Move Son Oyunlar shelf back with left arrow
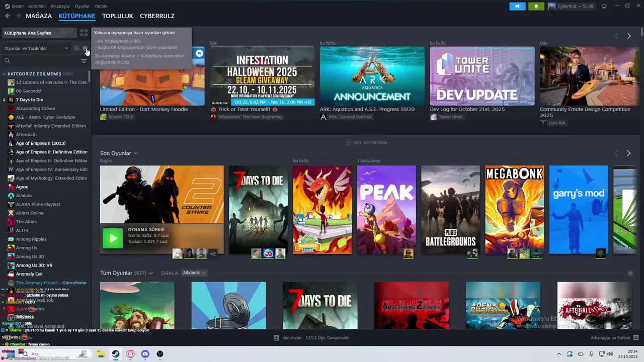644x362 pixels. tap(616, 153)
